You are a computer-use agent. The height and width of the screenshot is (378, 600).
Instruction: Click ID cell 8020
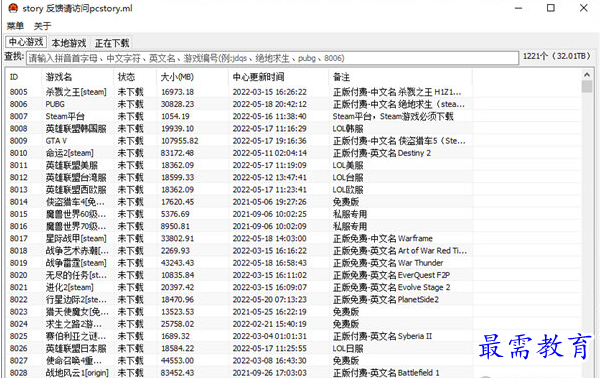pyautogui.click(x=19, y=275)
